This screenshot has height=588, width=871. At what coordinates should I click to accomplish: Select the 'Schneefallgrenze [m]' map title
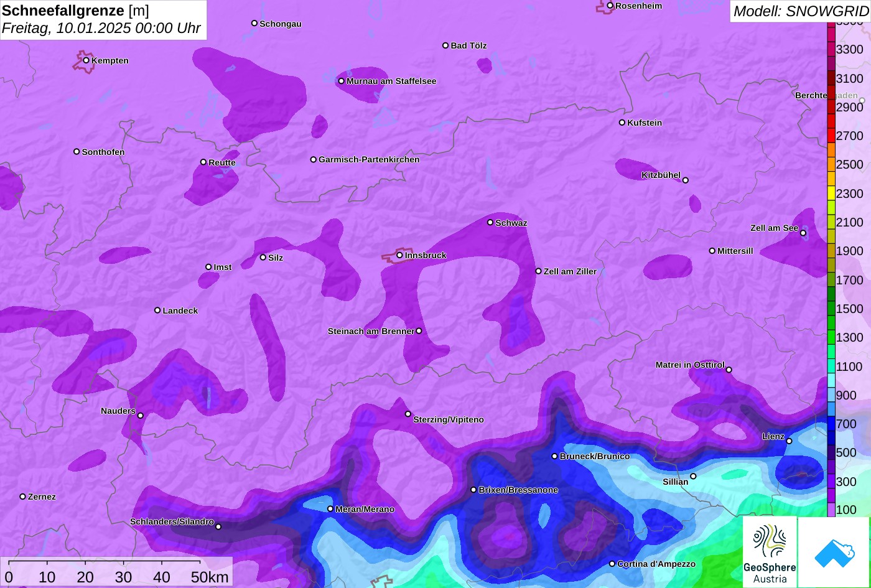coord(76,11)
